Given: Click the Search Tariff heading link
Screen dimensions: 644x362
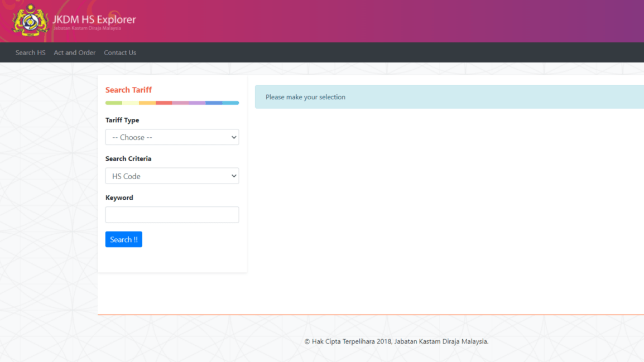Looking at the screenshot, I should coord(128,90).
